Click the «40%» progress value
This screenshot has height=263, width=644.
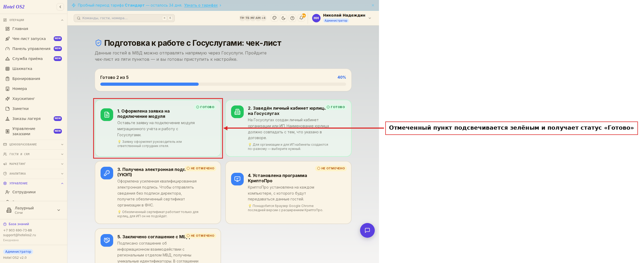(342, 77)
